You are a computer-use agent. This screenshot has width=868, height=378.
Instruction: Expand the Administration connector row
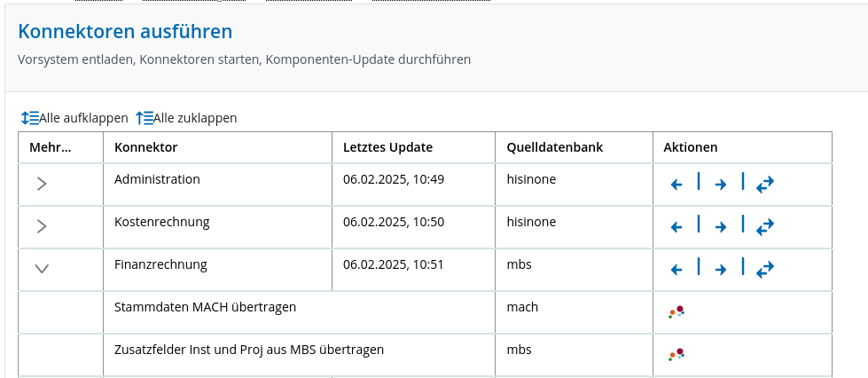pos(42,184)
